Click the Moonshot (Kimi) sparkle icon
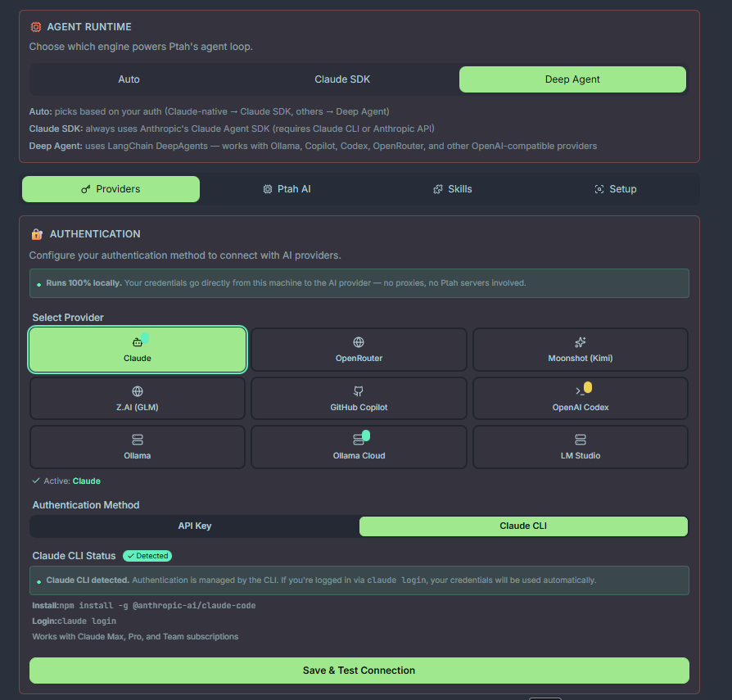732x700 pixels. point(581,342)
